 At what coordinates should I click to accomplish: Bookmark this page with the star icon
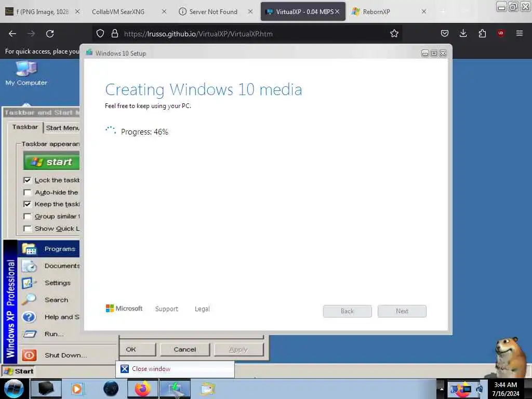(x=394, y=33)
